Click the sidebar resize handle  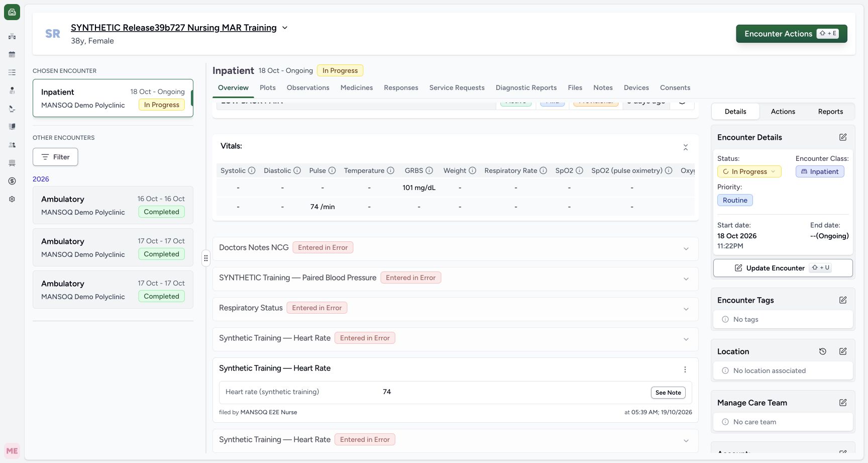click(x=206, y=258)
